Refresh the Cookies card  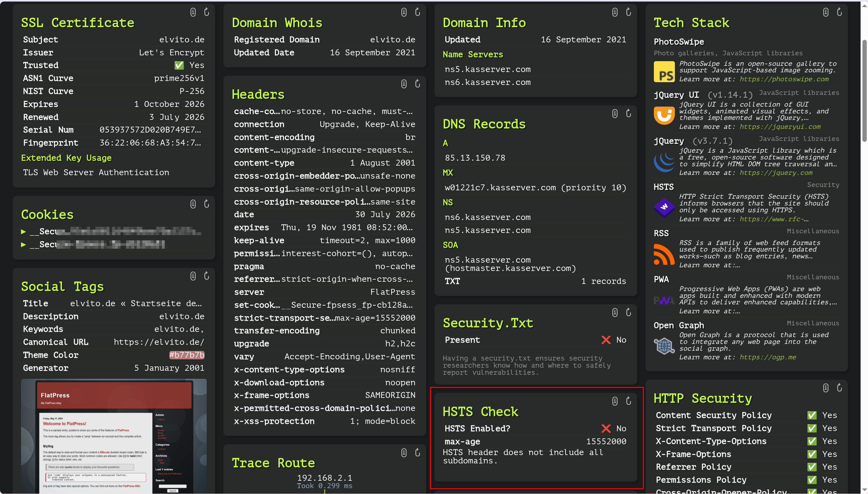[207, 204]
